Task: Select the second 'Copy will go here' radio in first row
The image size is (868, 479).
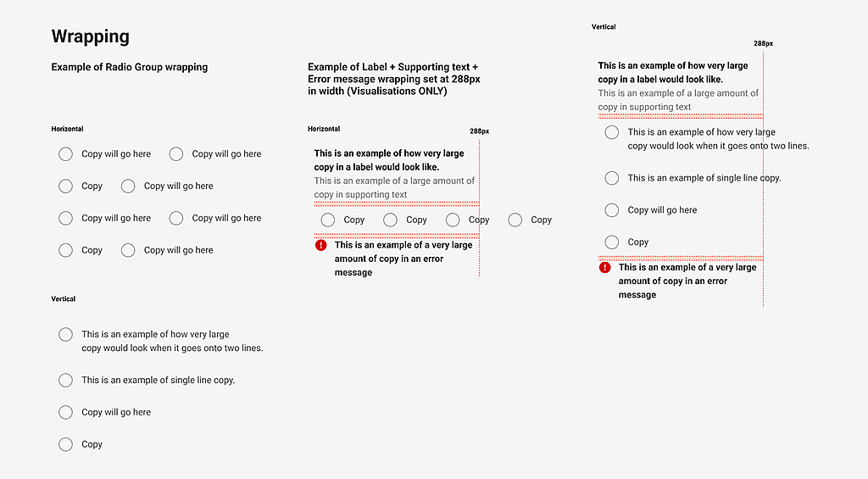Action: coord(176,154)
